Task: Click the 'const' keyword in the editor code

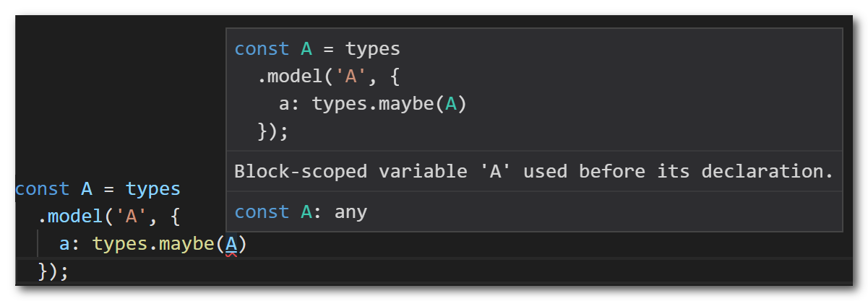Action: click(x=42, y=190)
